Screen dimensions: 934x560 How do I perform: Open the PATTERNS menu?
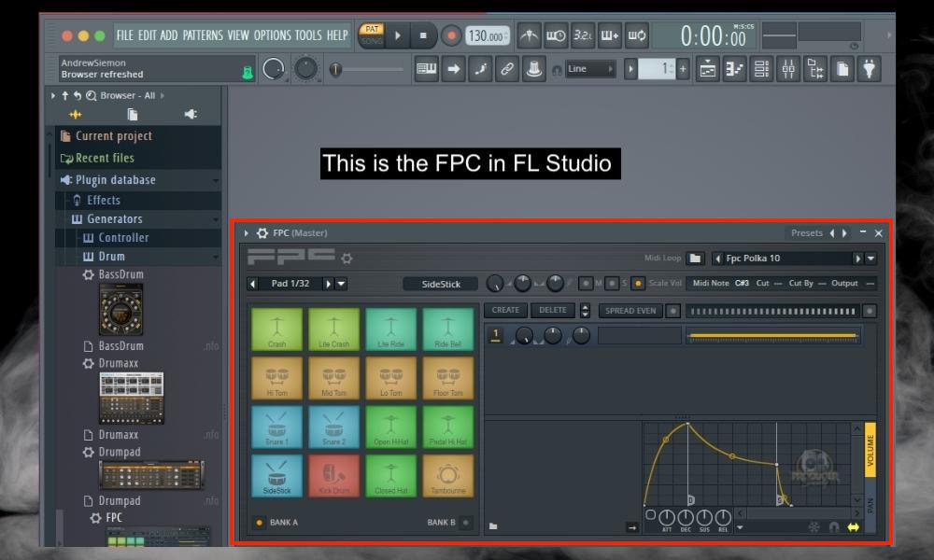click(x=203, y=35)
